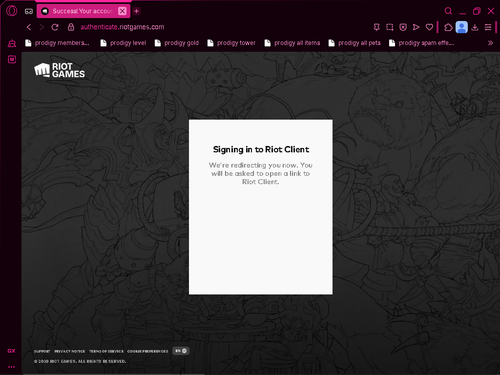Open the Easy Setup sliders icon

(488, 27)
